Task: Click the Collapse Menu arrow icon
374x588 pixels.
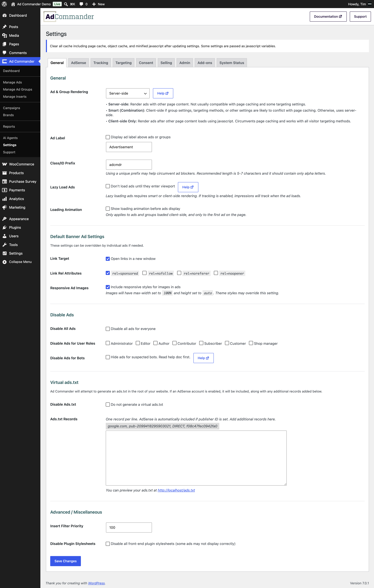Action: click(x=4, y=262)
